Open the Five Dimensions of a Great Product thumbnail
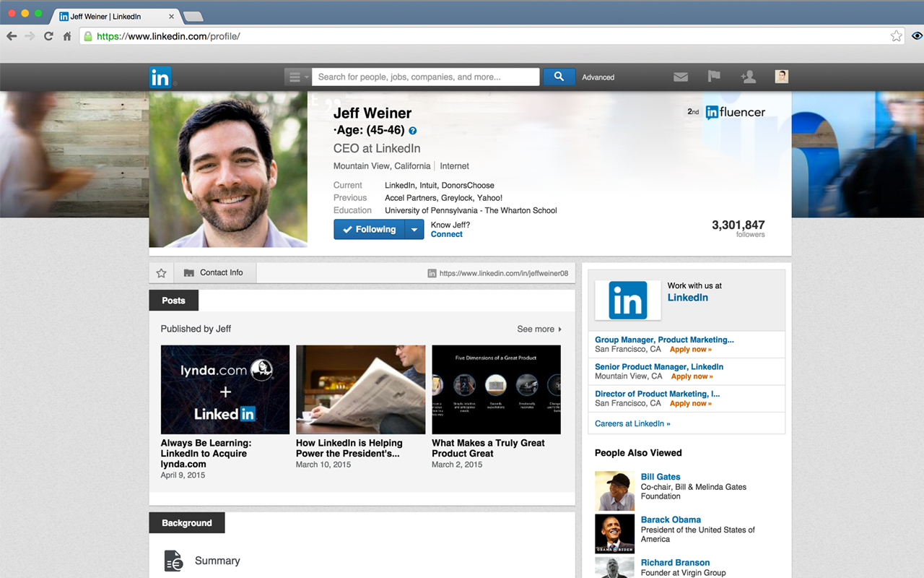 [x=496, y=389]
